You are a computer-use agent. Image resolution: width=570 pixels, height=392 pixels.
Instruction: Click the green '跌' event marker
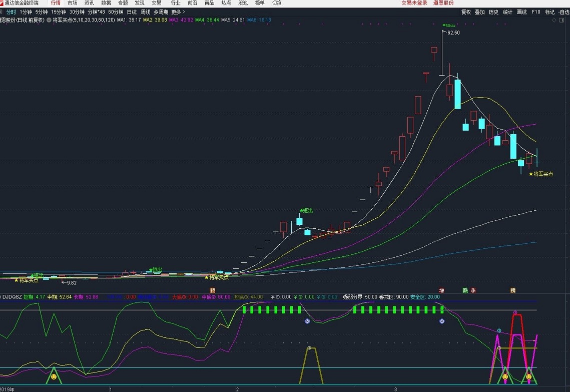click(465, 290)
